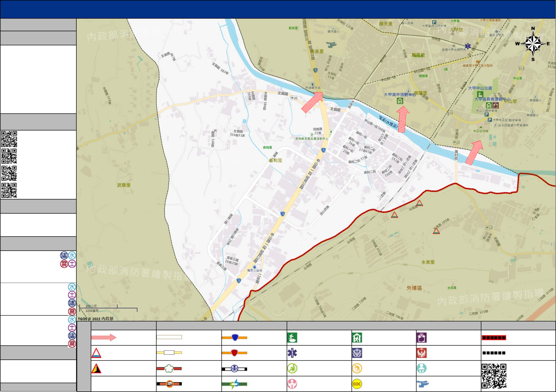This screenshot has width=556, height=392.
Task: Click the red-outlined dashed boundary line sample
Action: (x=494, y=338)
